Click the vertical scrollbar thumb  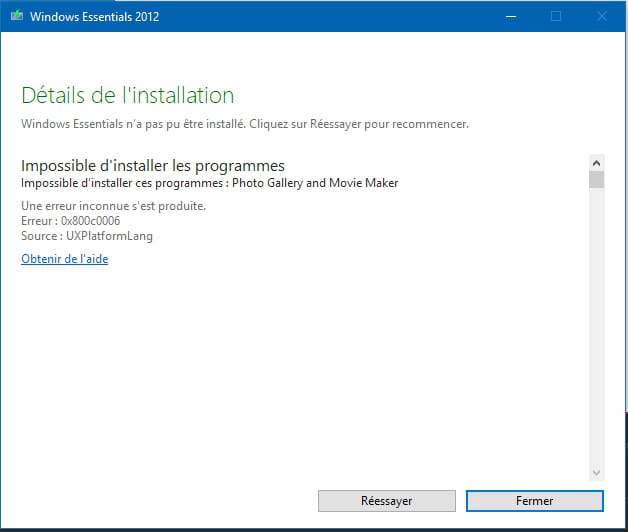point(596,179)
